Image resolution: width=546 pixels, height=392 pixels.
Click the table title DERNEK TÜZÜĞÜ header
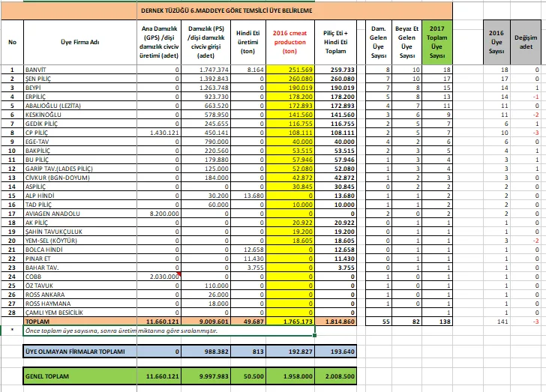click(226, 10)
